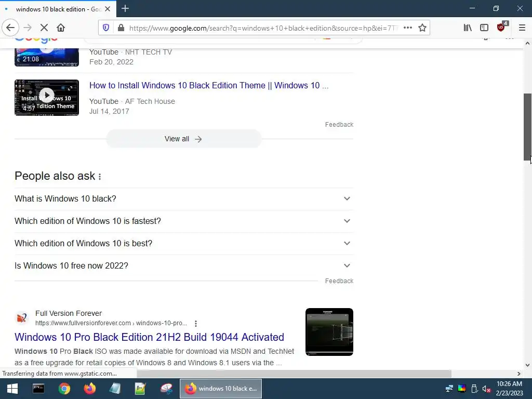Launch Google Chrome from the taskbar
The height and width of the screenshot is (399, 532).
coord(64,389)
